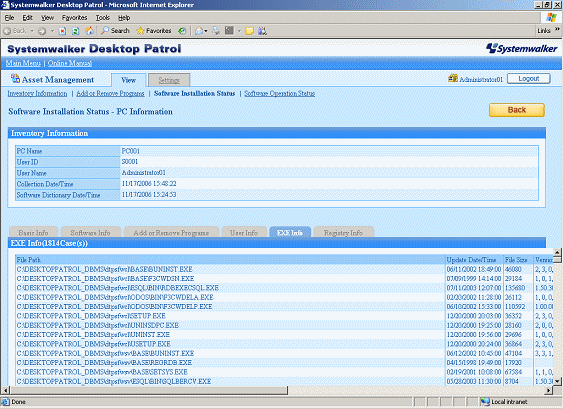The image size is (563, 409).
Task: Switch to the Basic Info tab
Action: click(x=33, y=232)
